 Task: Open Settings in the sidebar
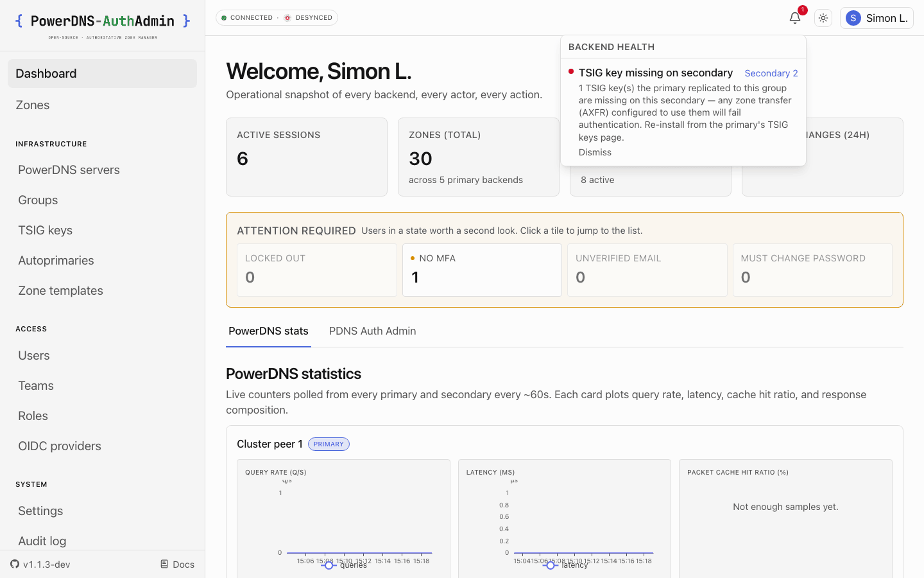103,511
